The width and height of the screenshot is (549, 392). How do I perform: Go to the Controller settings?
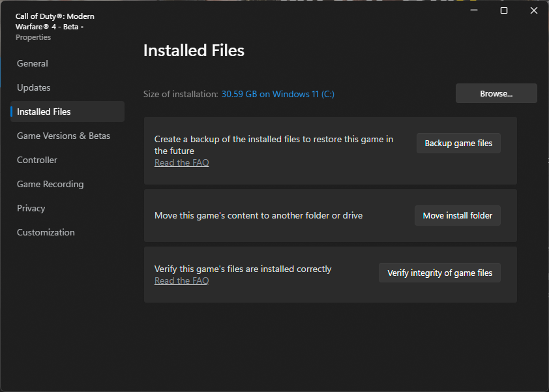37,160
